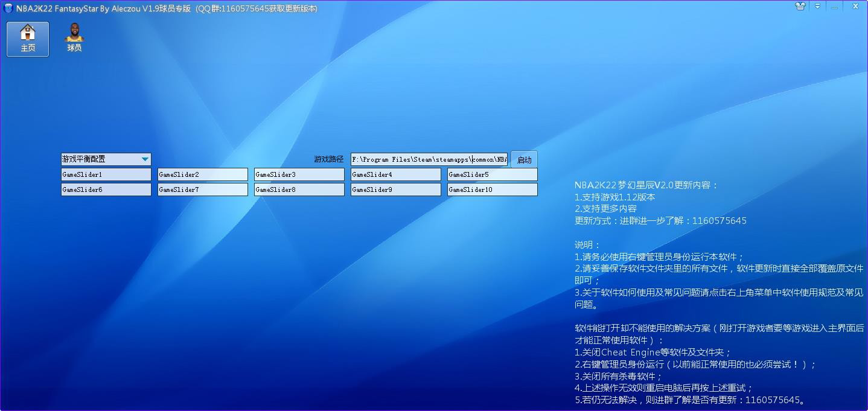Open the 主页 home tab

tap(28, 39)
